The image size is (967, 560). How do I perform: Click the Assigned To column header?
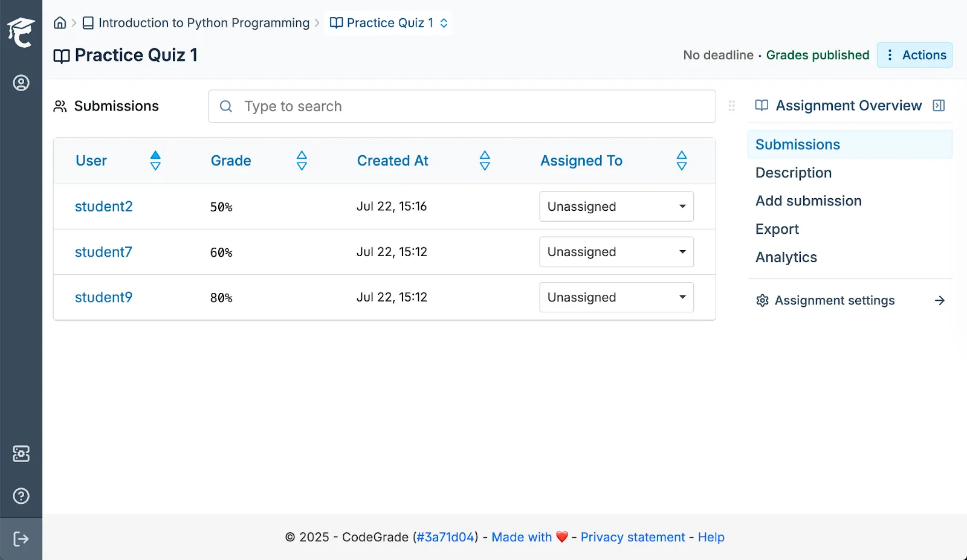[x=581, y=161]
